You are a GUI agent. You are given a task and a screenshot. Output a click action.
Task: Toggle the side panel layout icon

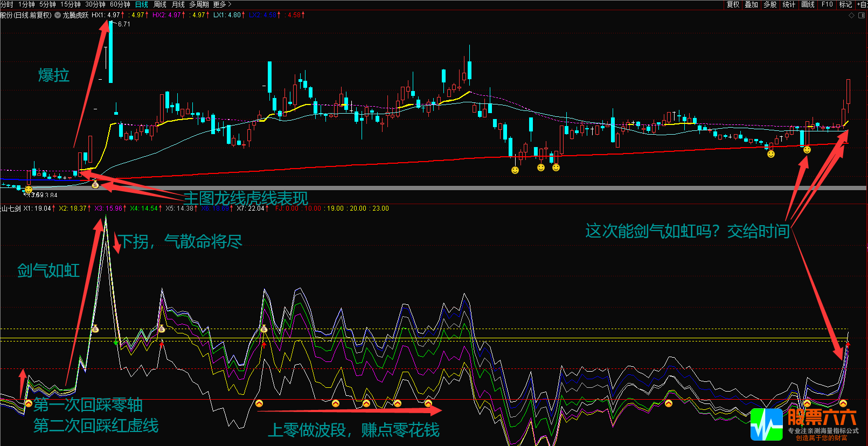861,15
